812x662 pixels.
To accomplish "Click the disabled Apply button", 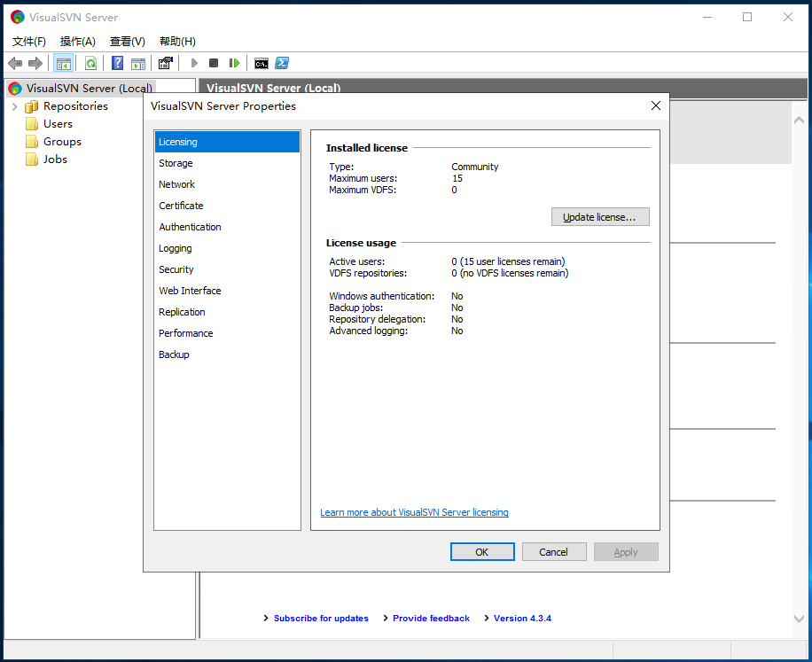I will point(626,552).
